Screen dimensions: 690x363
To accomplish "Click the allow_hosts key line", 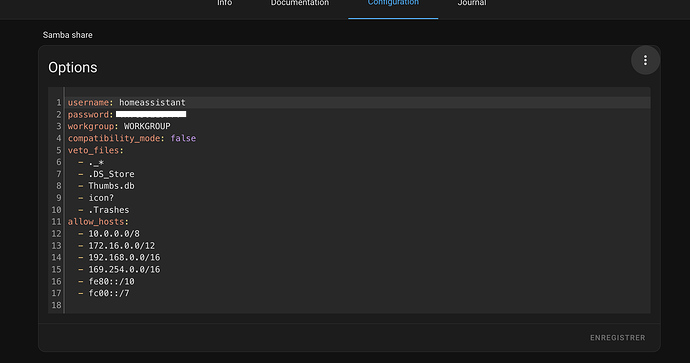I will tap(98, 222).
